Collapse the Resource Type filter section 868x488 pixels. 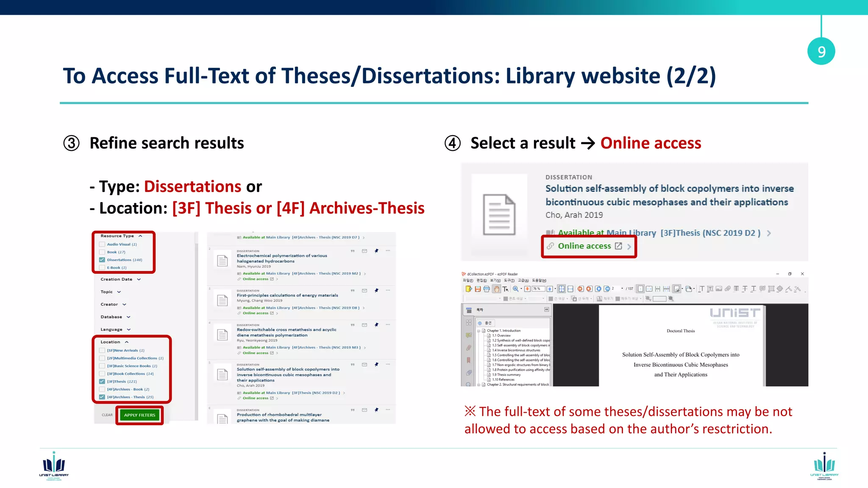(x=140, y=236)
